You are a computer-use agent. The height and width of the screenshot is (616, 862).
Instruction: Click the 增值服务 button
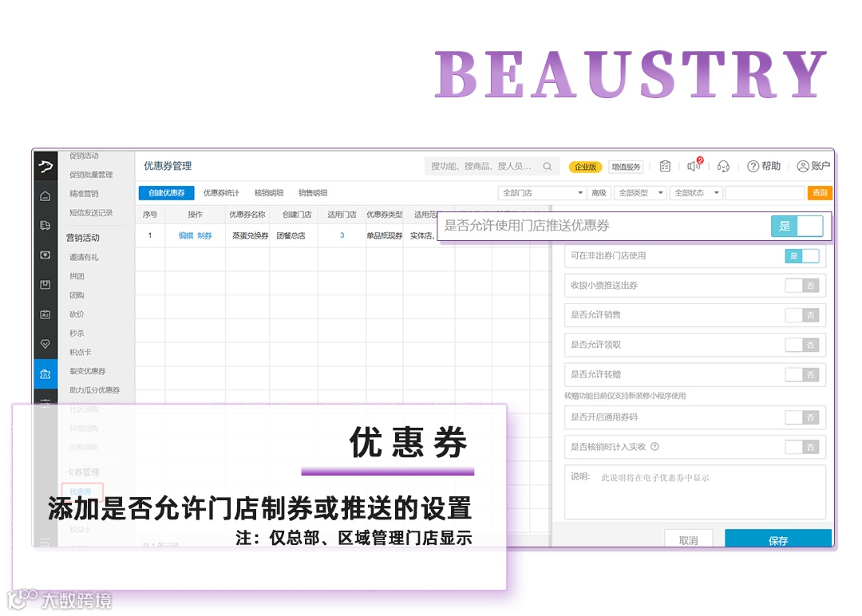tap(627, 167)
